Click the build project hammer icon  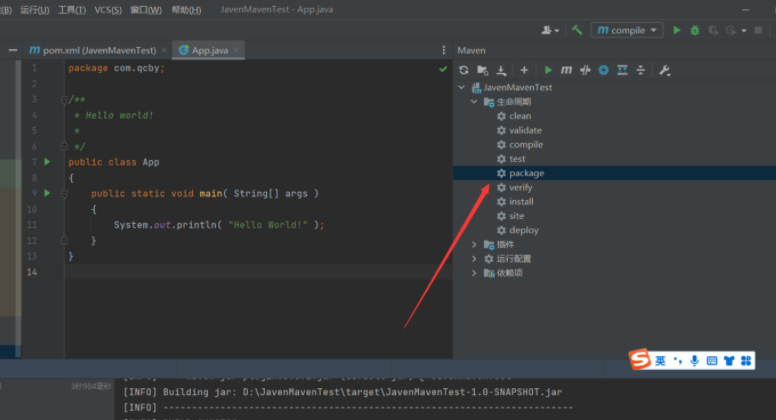pyautogui.click(x=577, y=30)
